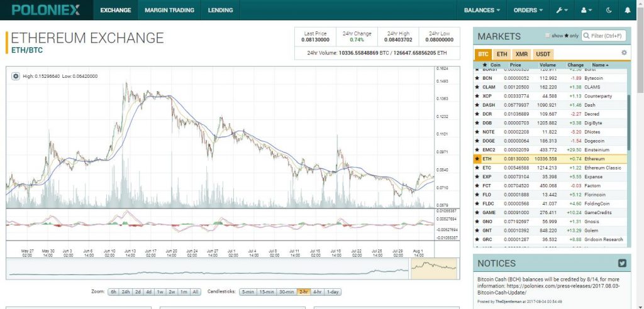Toggle star for ETC row
The width and height of the screenshot is (644, 309).
point(477,168)
